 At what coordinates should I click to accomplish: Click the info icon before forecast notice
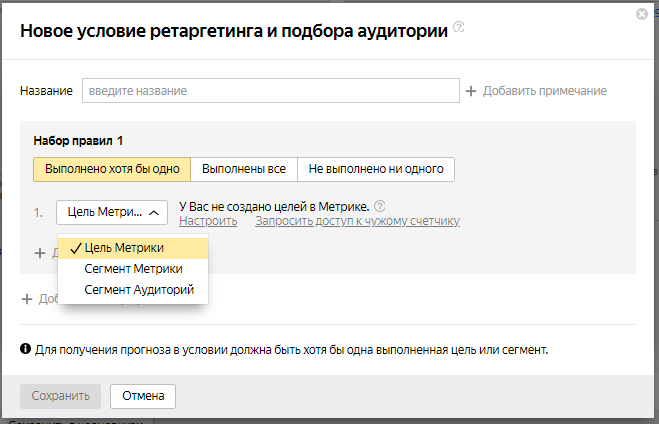(25, 349)
